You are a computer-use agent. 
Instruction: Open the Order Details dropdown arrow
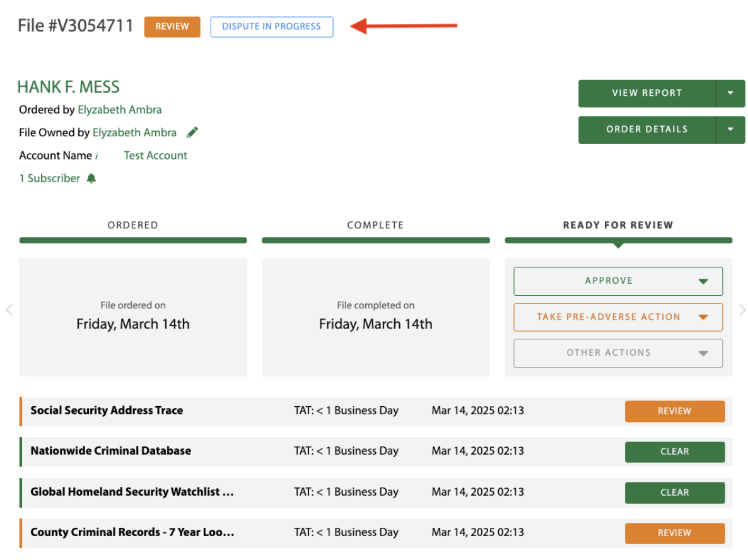(730, 129)
